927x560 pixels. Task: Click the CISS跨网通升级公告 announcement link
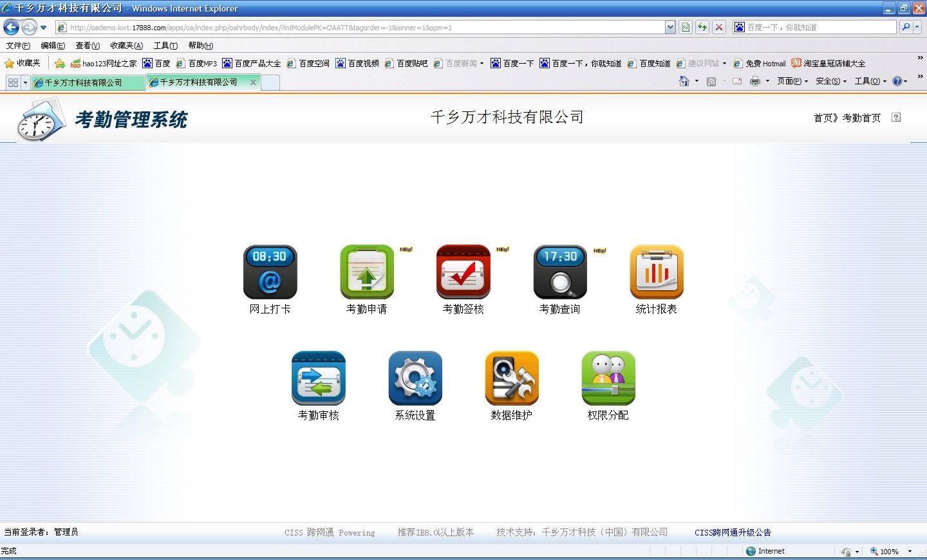(733, 532)
